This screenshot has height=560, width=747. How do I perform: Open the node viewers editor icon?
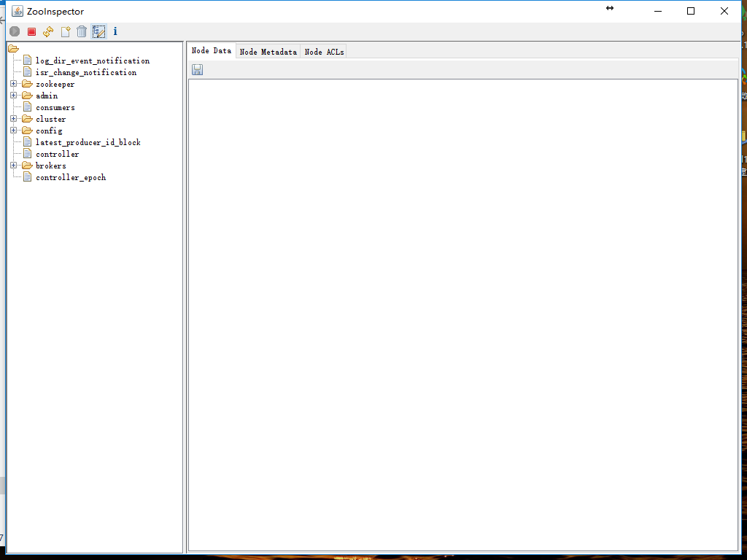(98, 31)
